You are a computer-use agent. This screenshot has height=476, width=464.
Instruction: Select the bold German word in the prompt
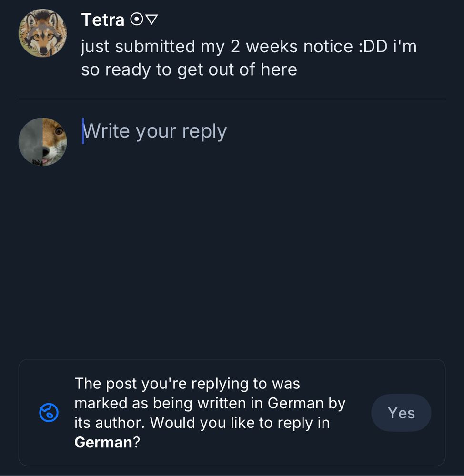pyautogui.click(x=103, y=442)
